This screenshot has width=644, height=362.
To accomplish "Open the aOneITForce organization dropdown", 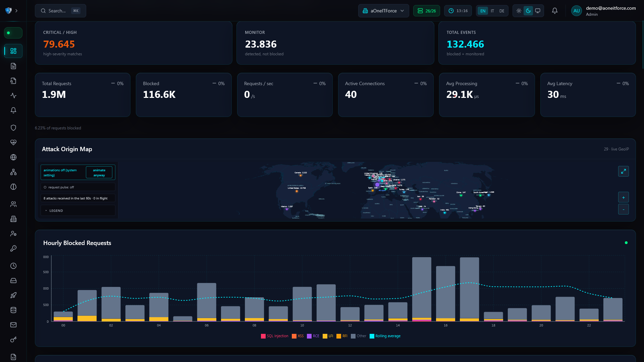I will pos(383,11).
